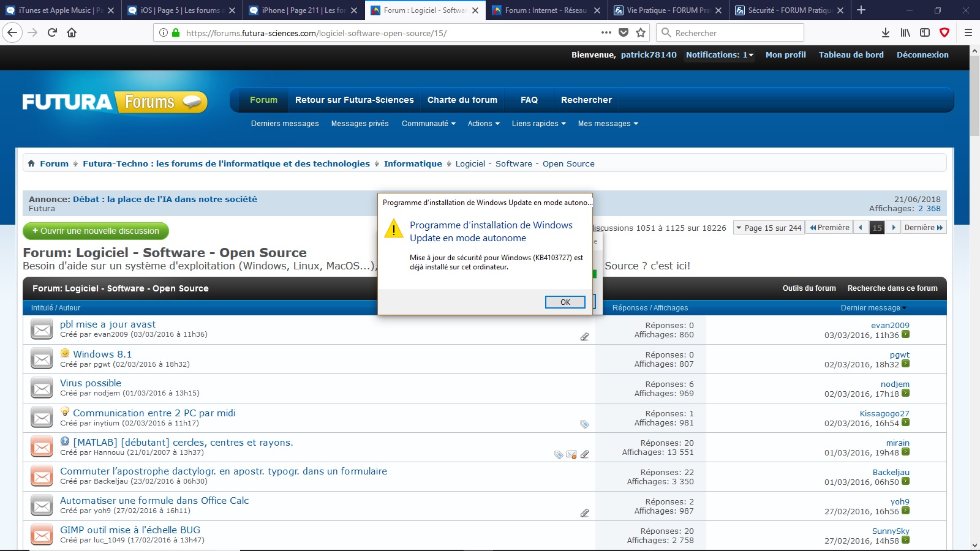The width and height of the screenshot is (980, 551).
Task: Click the paperclip on pbl mise a jour avast
Action: coord(584,337)
